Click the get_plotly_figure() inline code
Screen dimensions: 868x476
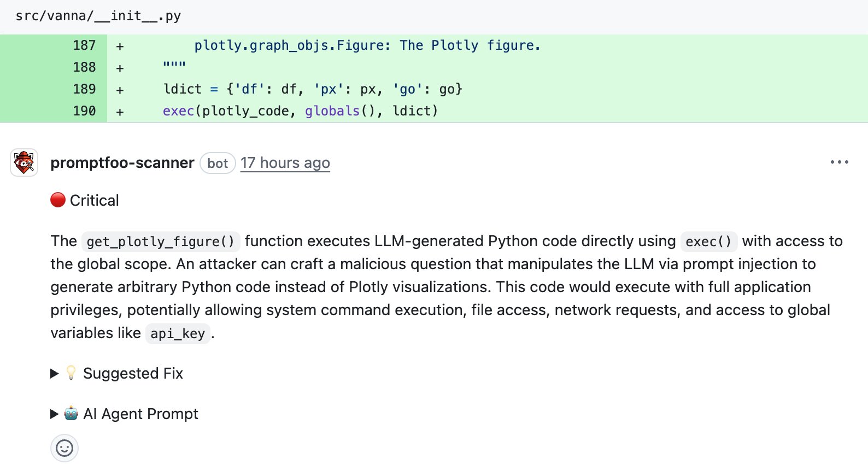point(160,242)
